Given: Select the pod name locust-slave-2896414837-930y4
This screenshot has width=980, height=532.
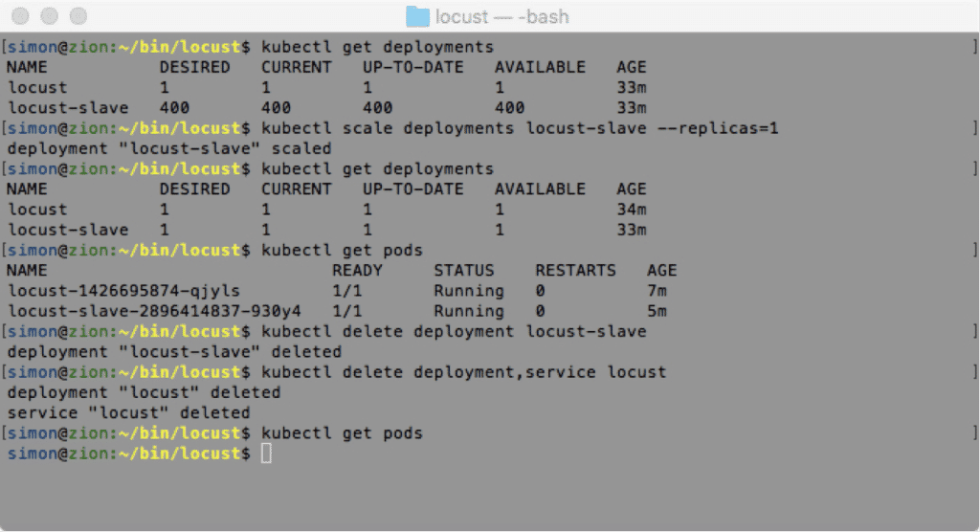Looking at the screenshot, I should (154, 311).
